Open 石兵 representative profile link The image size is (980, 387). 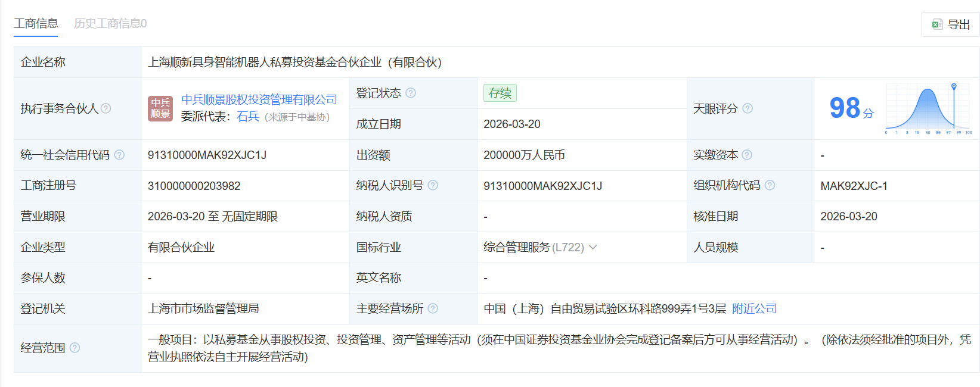coord(247,117)
